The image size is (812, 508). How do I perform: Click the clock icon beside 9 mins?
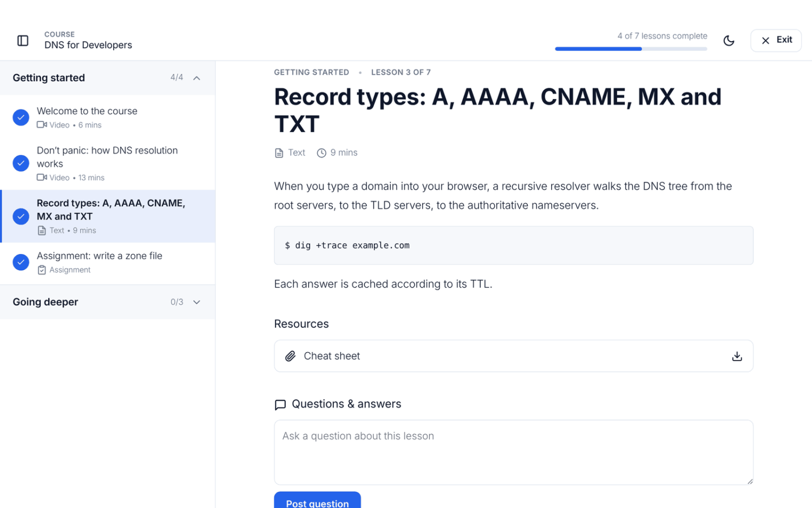pos(322,153)
